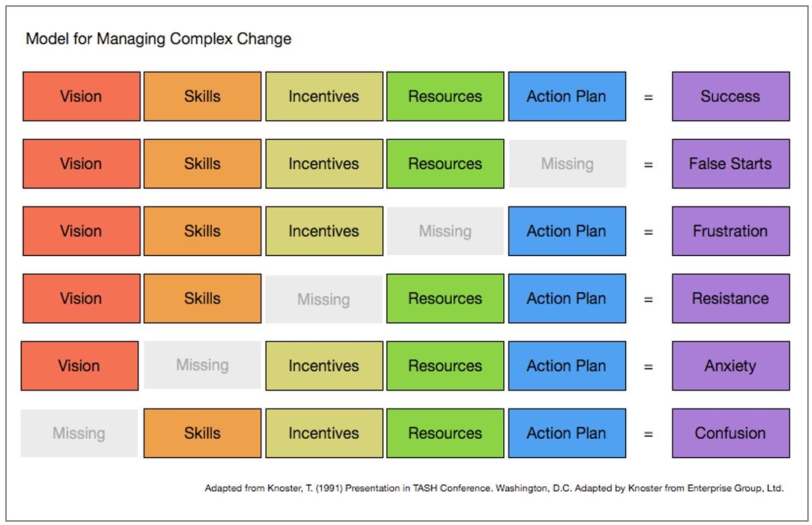
Task: Select the purple Confusion box
Action: coord(730,433)
